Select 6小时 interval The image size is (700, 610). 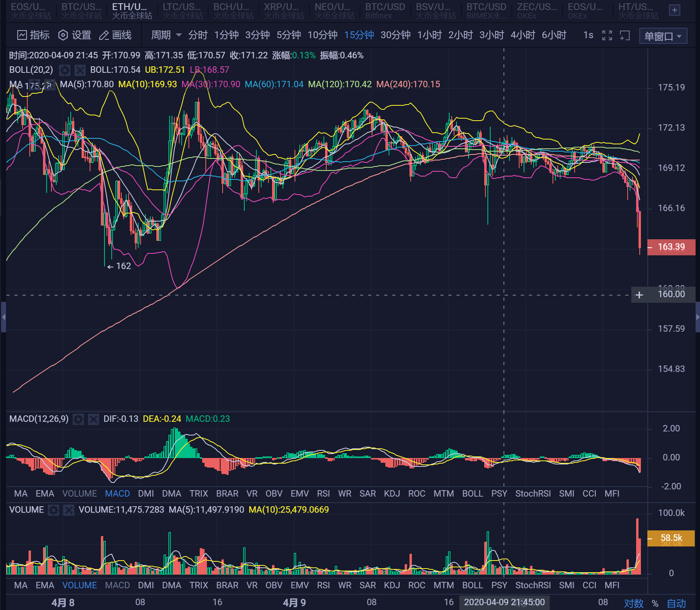point(554,35)
